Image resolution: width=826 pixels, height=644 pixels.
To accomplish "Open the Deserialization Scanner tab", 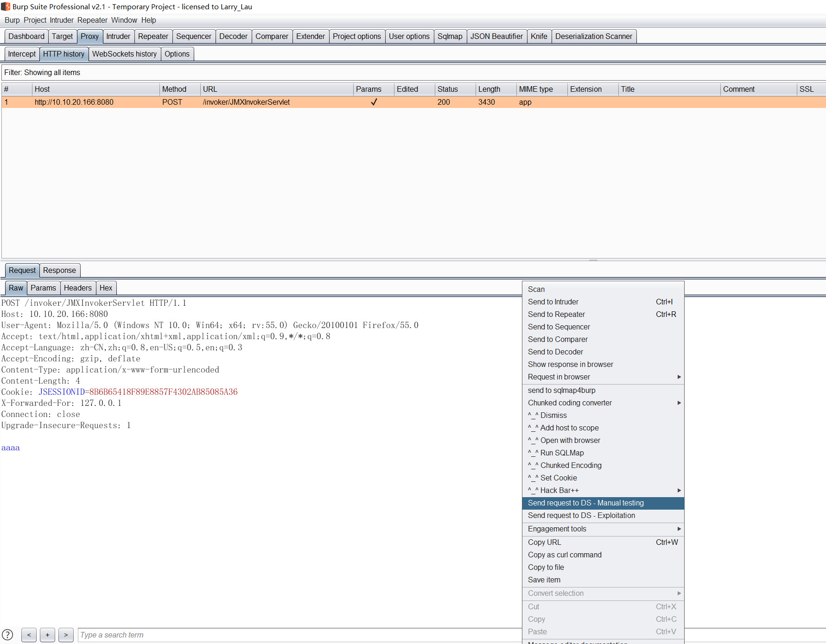I will [x=594, y=36].
